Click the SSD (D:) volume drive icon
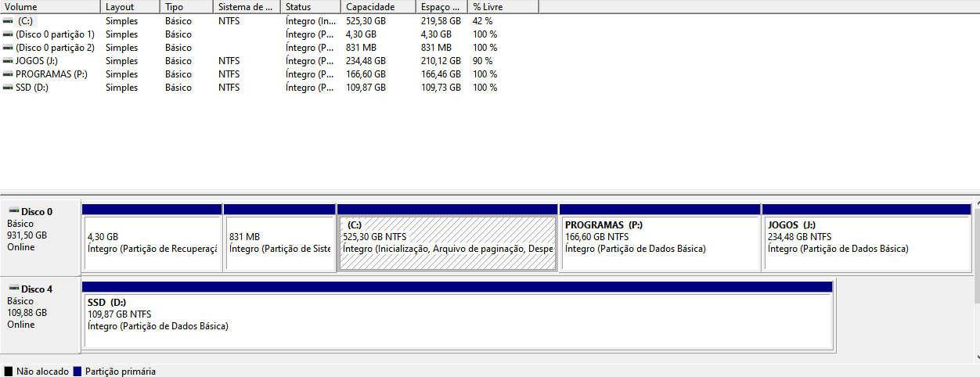Image resolution: width=980 pixels, height=377 pixels. 8,88
